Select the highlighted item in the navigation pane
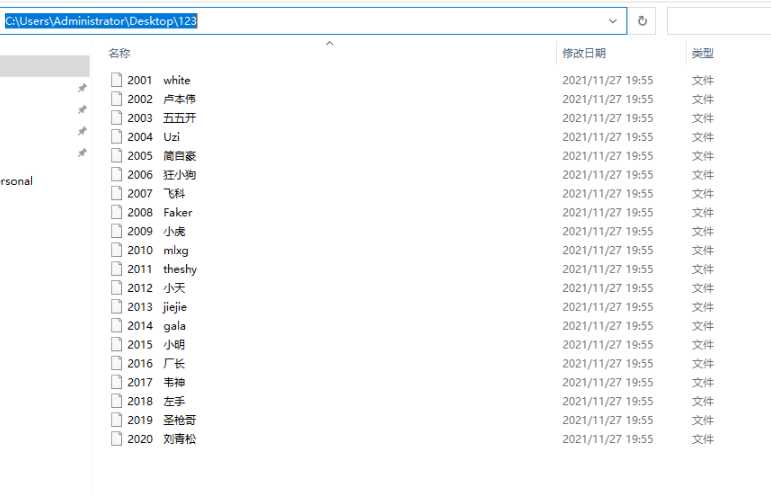The width and height of the screenshot is (771, 495). [x=44, y=66]
